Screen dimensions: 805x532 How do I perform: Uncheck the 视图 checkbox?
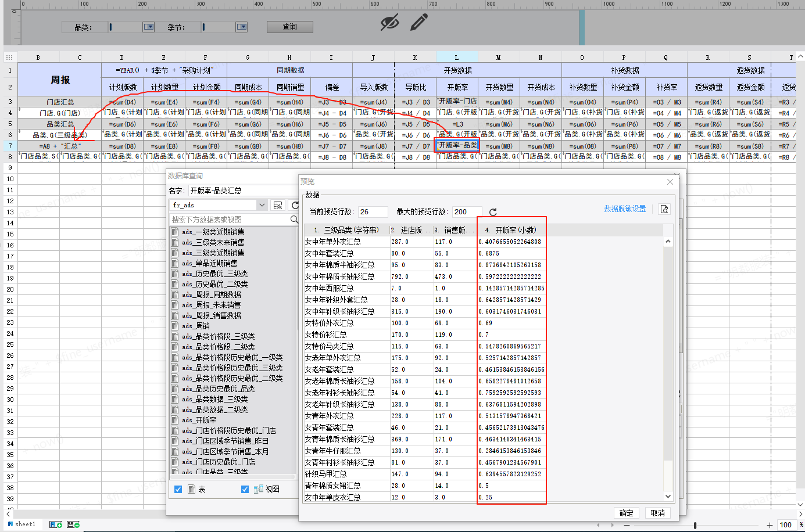pyautogui.click(x=245, y=490)
